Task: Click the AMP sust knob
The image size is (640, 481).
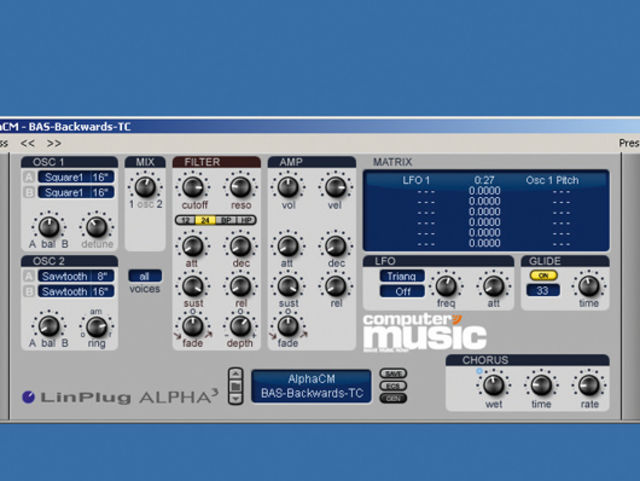Action: [x=288, y=286]
